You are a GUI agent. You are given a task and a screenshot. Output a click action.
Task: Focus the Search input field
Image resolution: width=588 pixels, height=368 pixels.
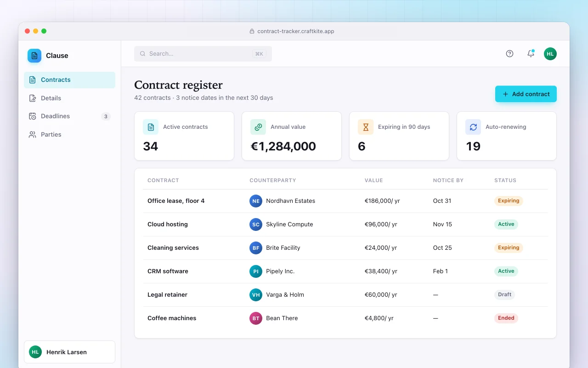[203, 54]
